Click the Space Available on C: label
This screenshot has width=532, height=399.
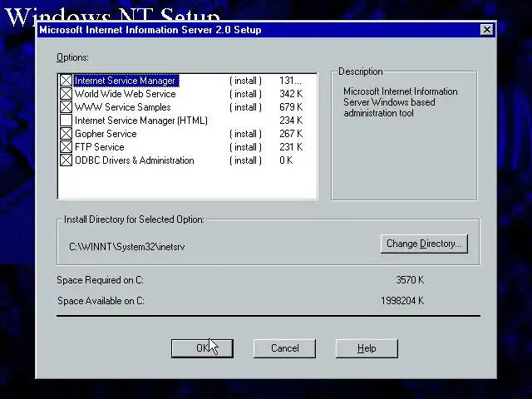coord(101,301)
